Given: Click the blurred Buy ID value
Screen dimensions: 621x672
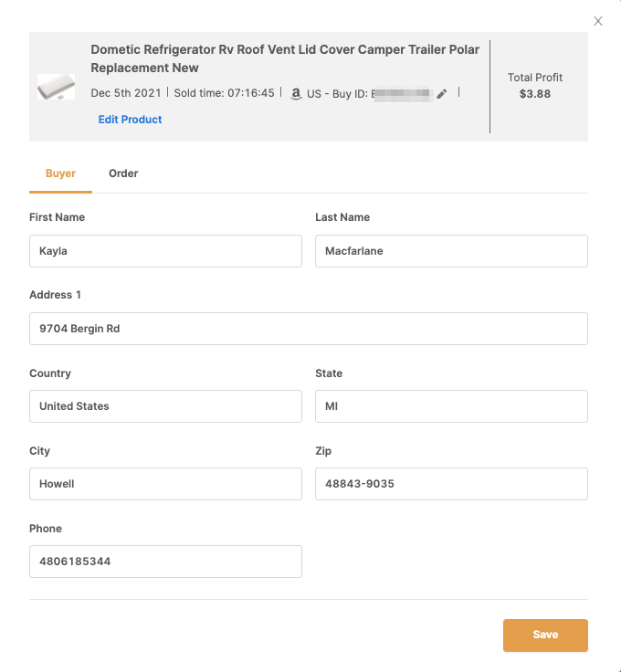Looking at the screenshot, I should click(x=402, y=93).
